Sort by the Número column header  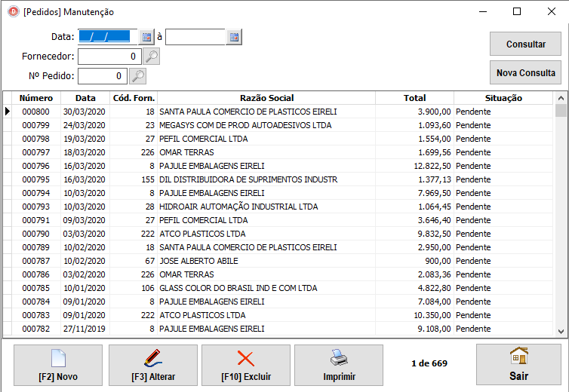[36, 98]
